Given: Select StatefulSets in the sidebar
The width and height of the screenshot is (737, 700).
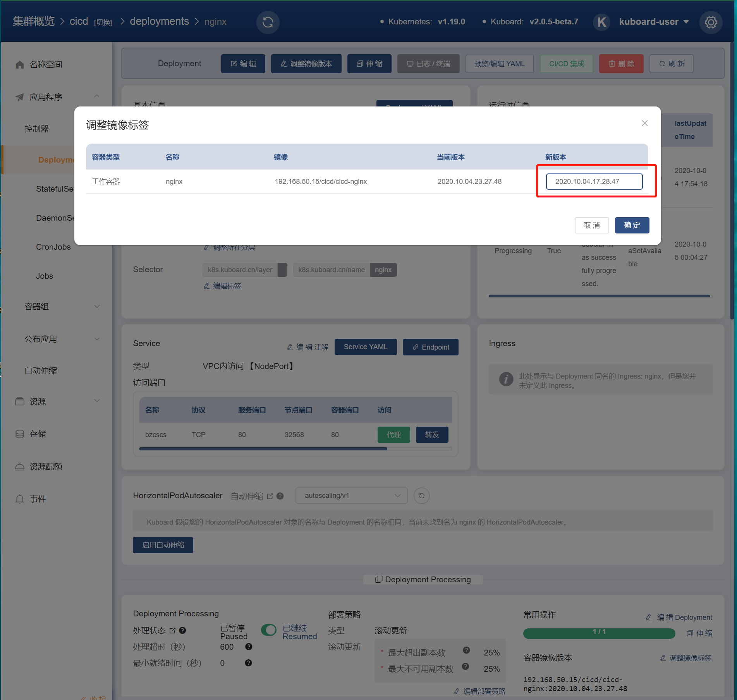Looking at the screenshot, I should coord(55,189).
